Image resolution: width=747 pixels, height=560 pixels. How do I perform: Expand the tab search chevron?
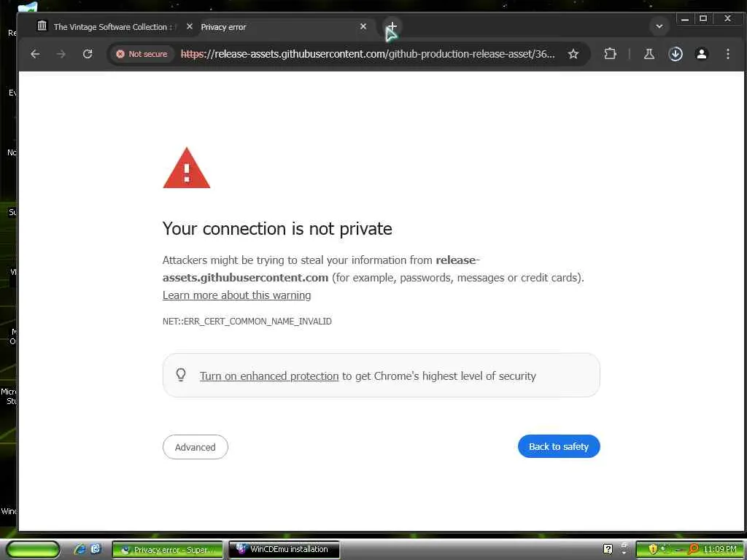[x=659, y=27]
